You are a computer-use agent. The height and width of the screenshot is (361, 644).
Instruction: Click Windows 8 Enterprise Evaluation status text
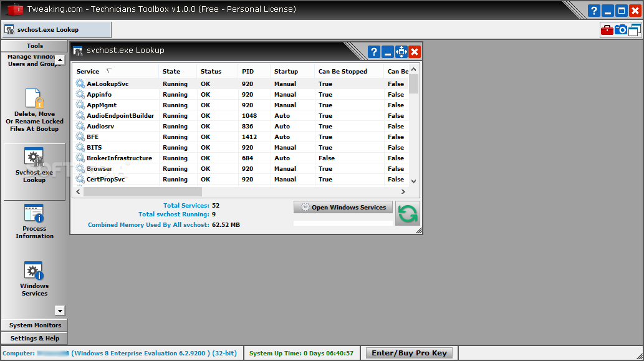point(154,353)
